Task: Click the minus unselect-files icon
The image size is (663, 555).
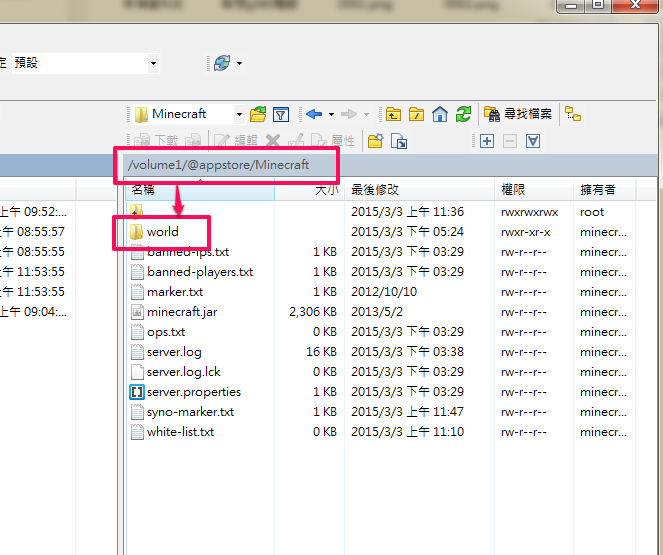Action: pos(510,141)
